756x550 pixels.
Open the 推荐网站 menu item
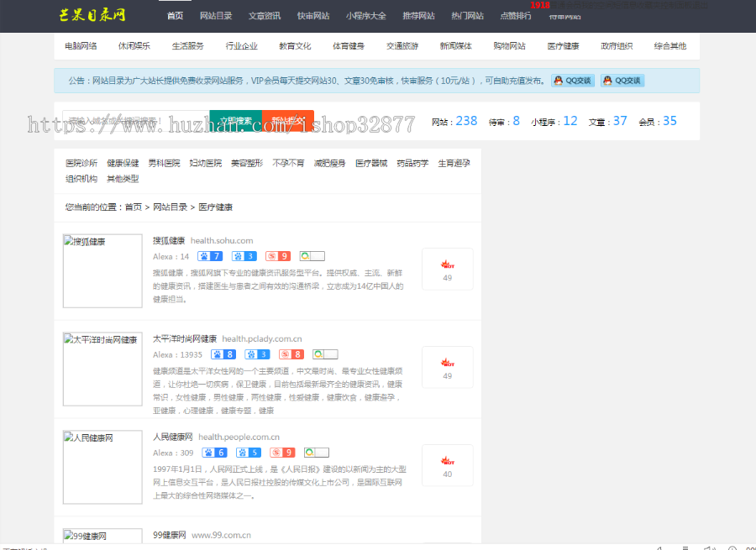coord(418,16)
